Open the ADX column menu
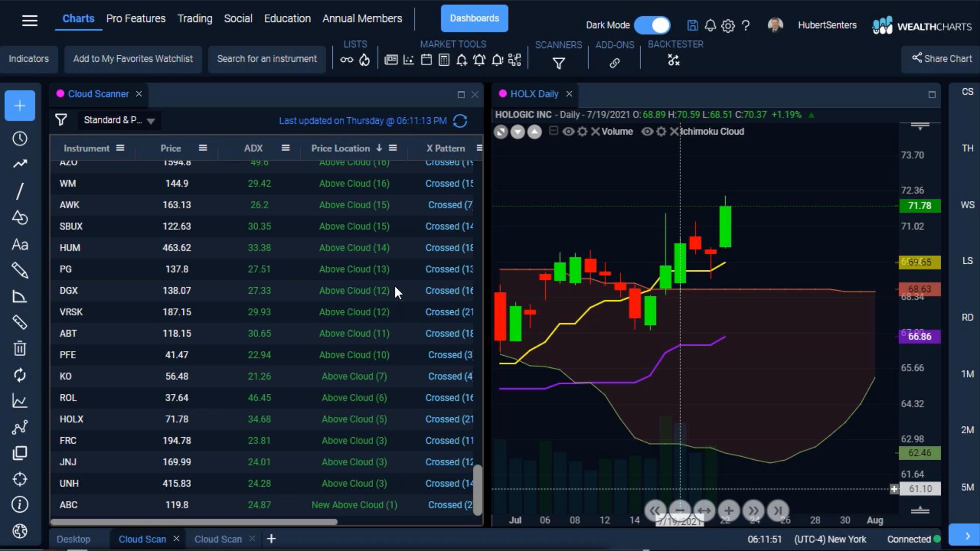This screenshot has width=980, height=551. pos(285,148)
